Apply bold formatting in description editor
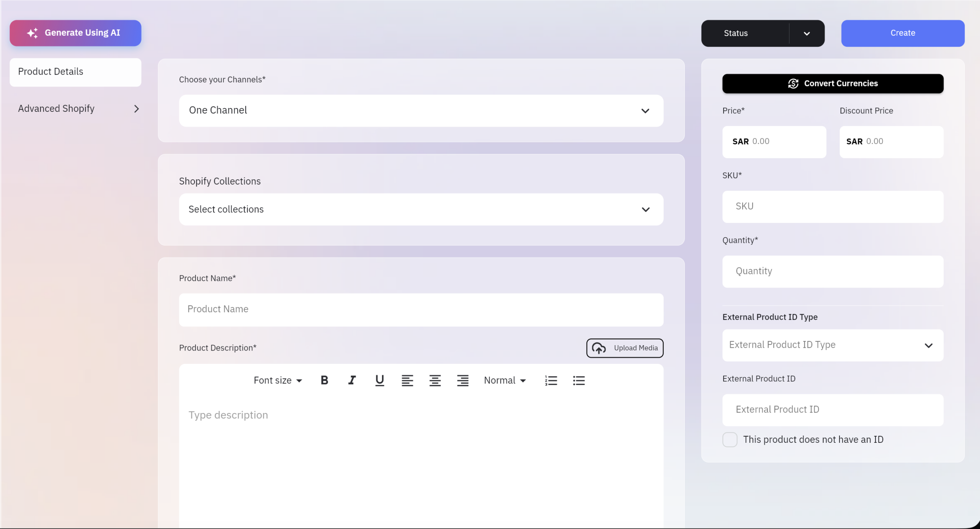980x529 pixels. tap(324, 380)
